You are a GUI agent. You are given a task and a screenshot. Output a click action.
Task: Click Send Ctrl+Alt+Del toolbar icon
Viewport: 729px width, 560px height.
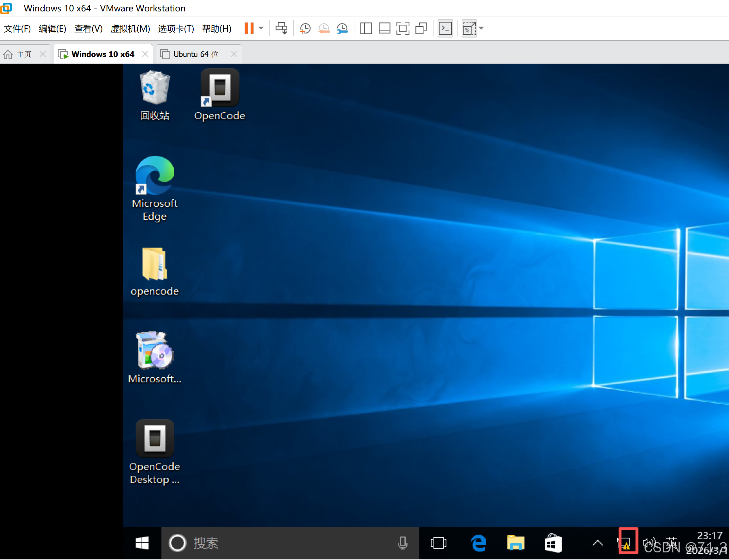tap(282, 28)
